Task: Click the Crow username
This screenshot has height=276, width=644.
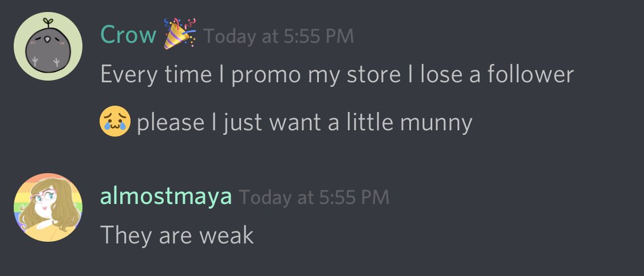Action: click(128, 35)
